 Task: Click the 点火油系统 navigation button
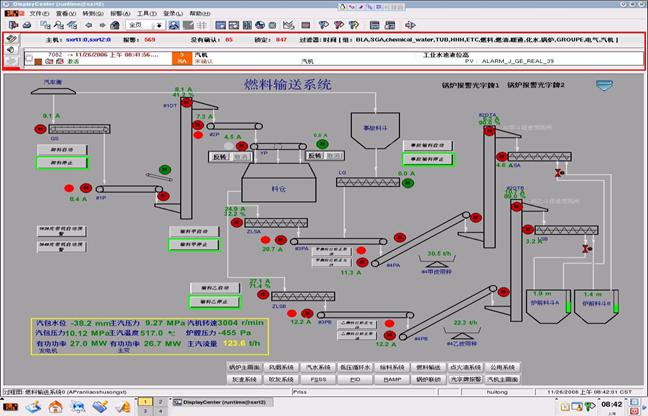tap(465, 367)
